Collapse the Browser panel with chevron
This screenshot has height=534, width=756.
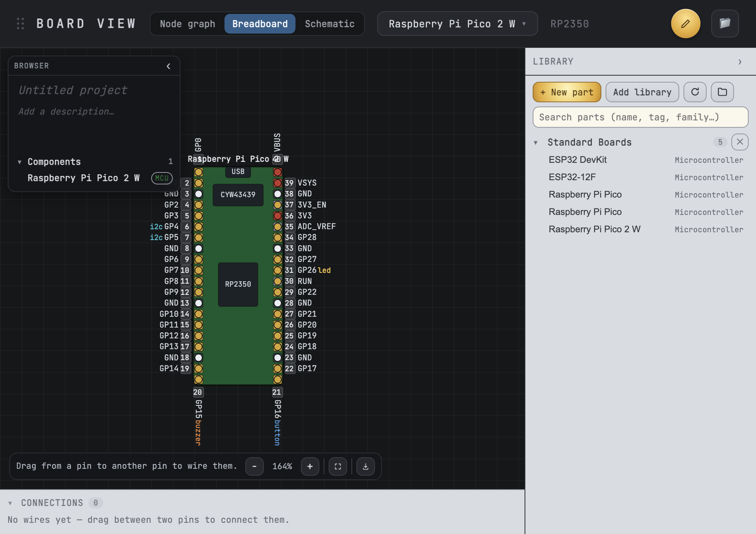pyautogui.click(x=169, y=66)
